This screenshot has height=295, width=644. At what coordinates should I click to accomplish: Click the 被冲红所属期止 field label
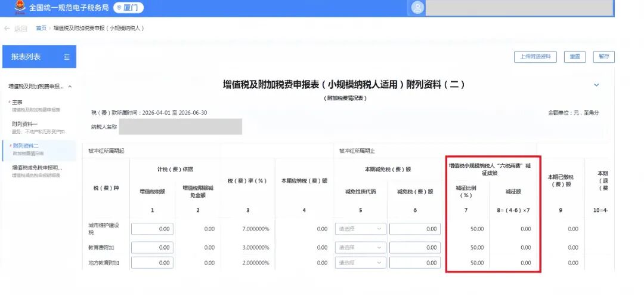pos(357,151)
